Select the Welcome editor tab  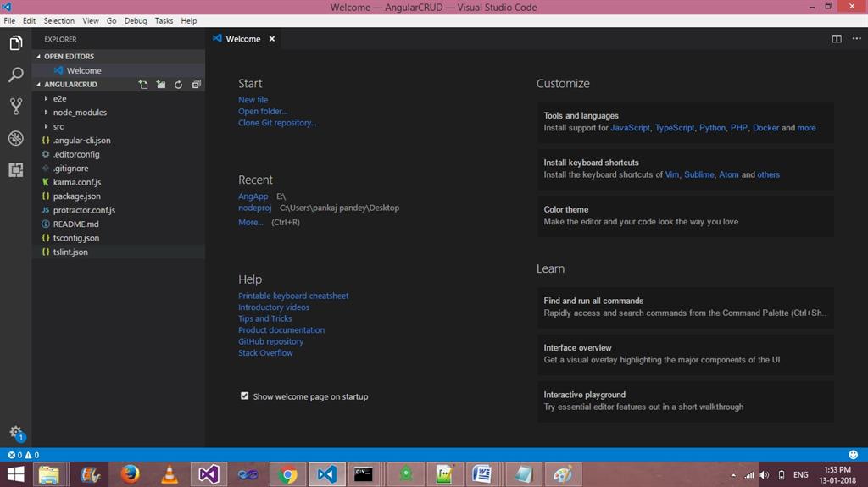click(243, 39)
